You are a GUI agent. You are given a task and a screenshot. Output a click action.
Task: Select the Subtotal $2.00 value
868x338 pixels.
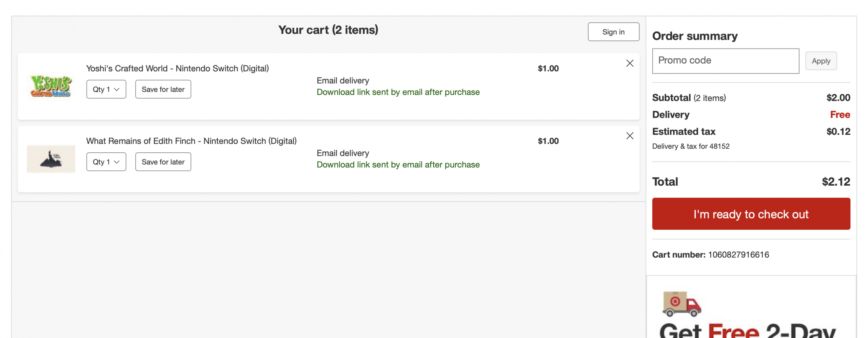pos(838,98)
